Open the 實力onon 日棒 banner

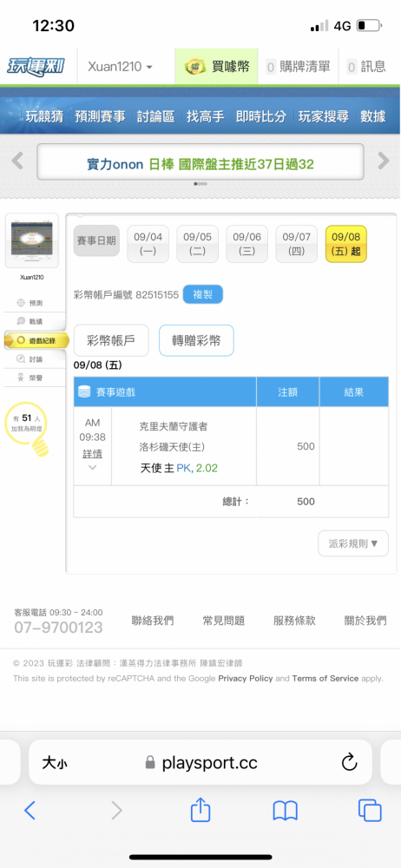200,164
